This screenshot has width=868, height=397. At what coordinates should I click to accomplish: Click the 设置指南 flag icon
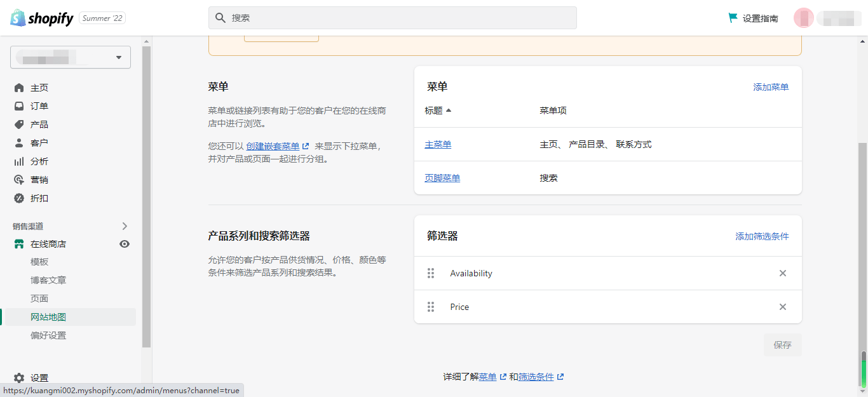[x=733, y=18]
